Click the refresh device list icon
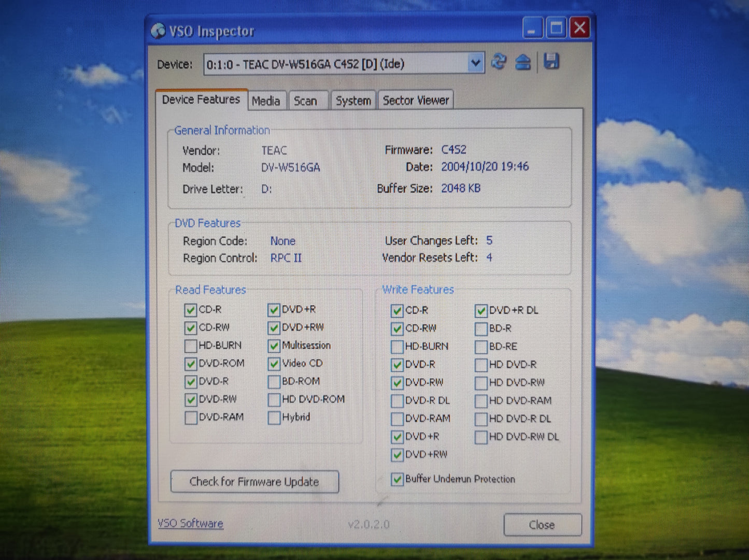The width and height of the screenshot is (749, 560). (x=499, y=62)
